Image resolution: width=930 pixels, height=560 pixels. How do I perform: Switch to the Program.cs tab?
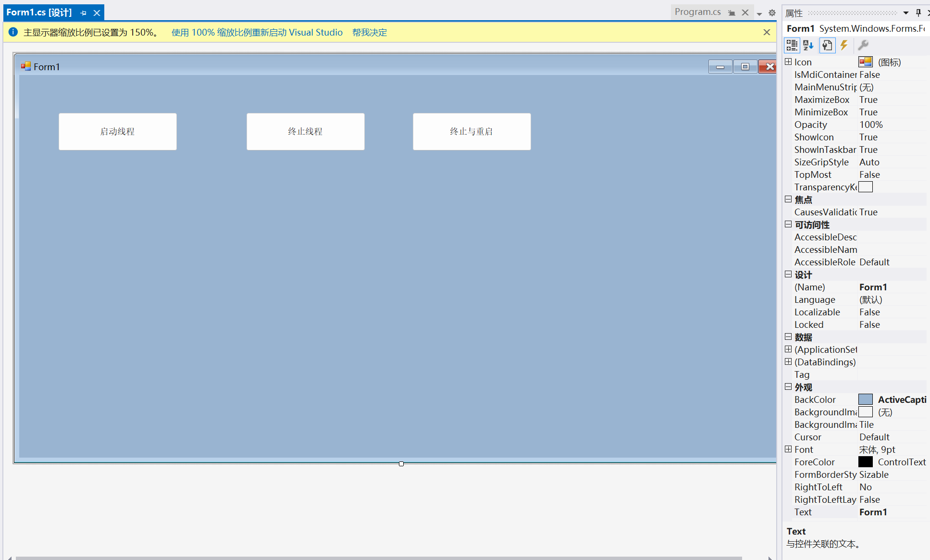point(697,12)
